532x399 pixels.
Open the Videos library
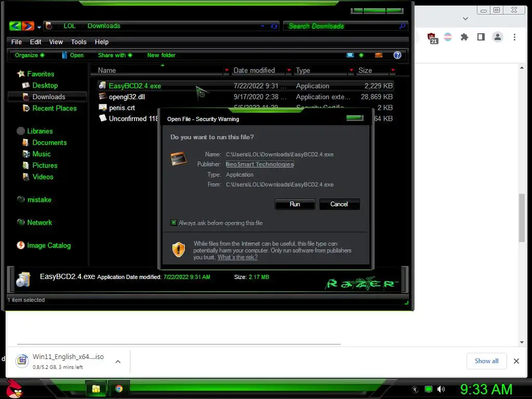(38, 177)
